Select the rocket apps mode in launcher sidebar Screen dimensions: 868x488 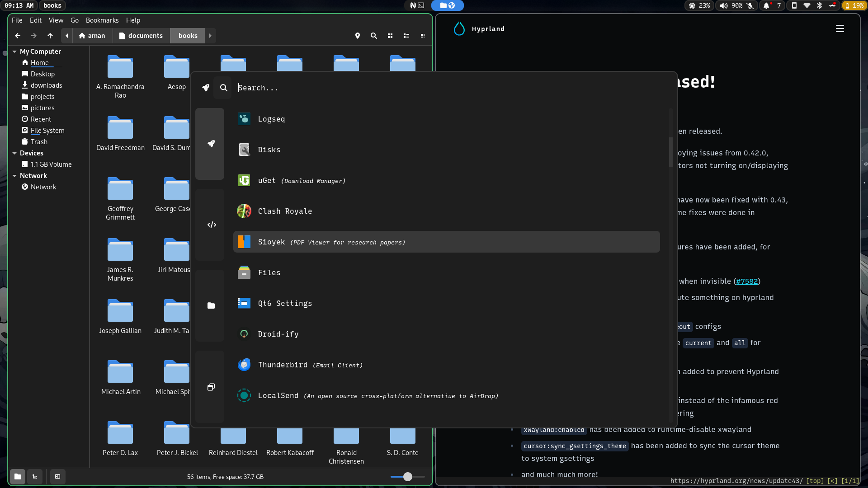point(210,144)
